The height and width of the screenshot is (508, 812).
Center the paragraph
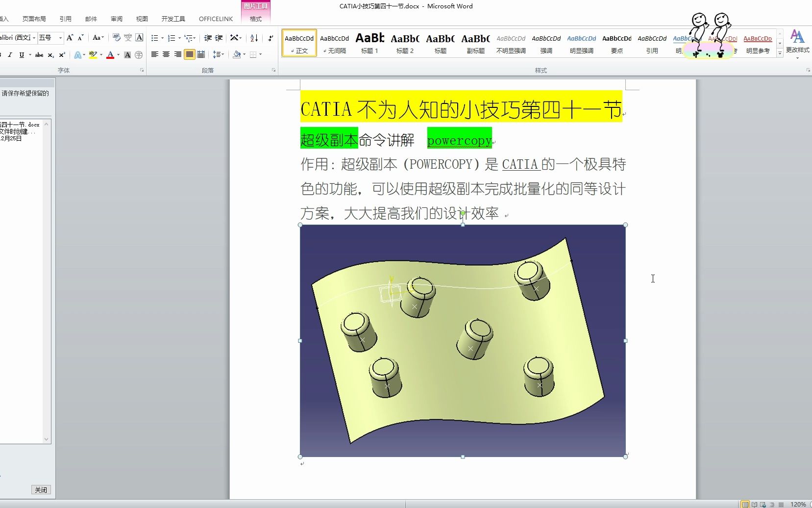click(x=166, y=54)
